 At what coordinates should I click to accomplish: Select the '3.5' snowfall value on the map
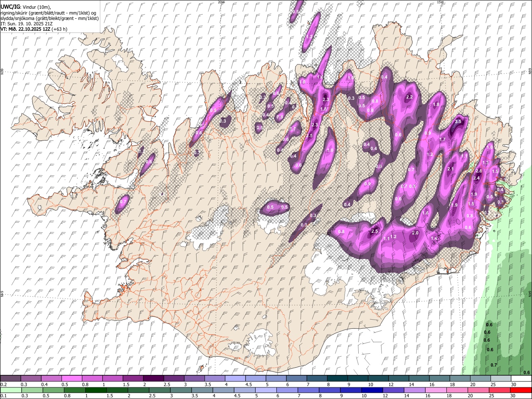(458, 122)
